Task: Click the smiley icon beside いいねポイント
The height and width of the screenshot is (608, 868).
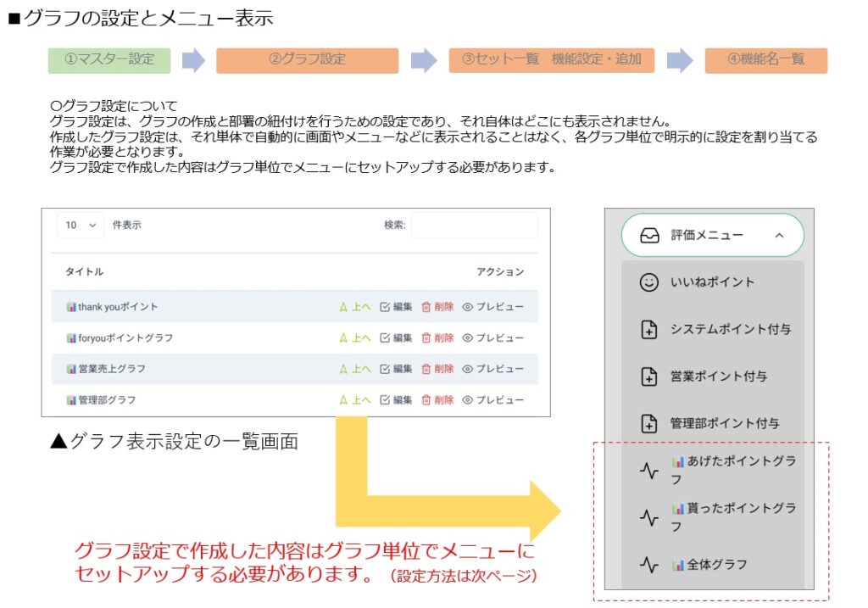Action: tap(648, 283)
